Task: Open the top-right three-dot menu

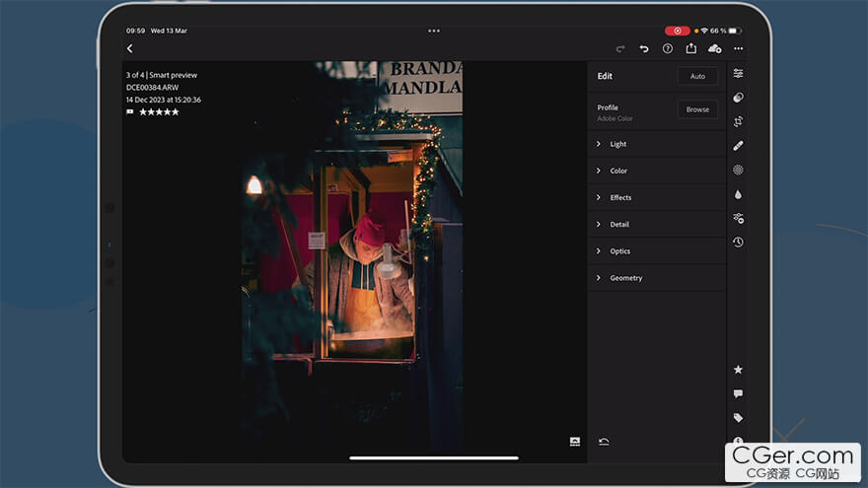Action: coord(739,48)
